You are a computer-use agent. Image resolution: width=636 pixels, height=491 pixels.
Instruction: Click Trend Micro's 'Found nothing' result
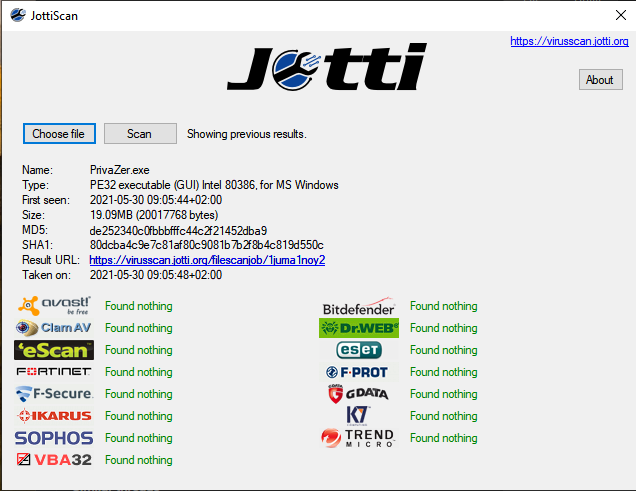pyautogui.click(x=444, y=438)
